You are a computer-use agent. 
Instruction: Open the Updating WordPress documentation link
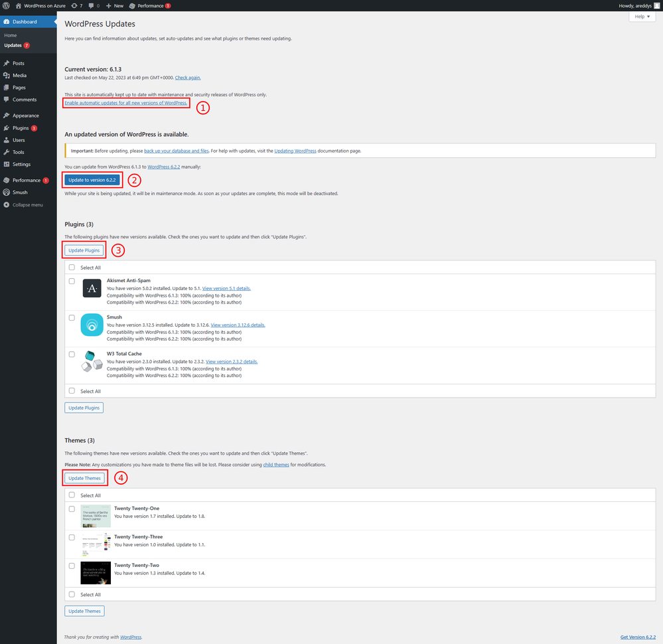click(x=295, y=151)
